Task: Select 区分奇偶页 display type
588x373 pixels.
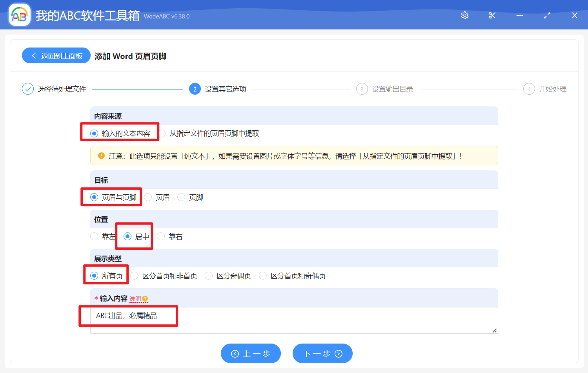Action: pos(209,276)
